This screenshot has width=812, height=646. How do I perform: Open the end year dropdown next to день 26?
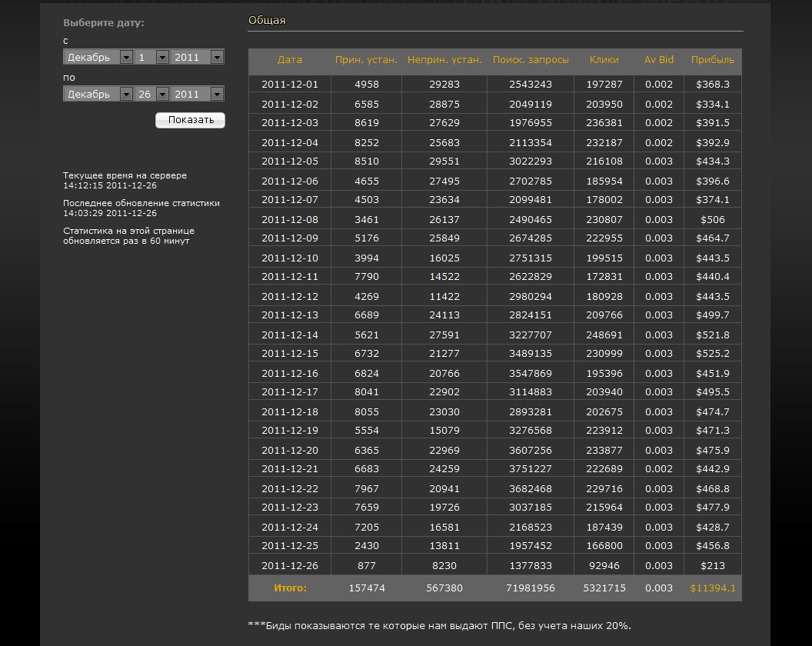198,94
